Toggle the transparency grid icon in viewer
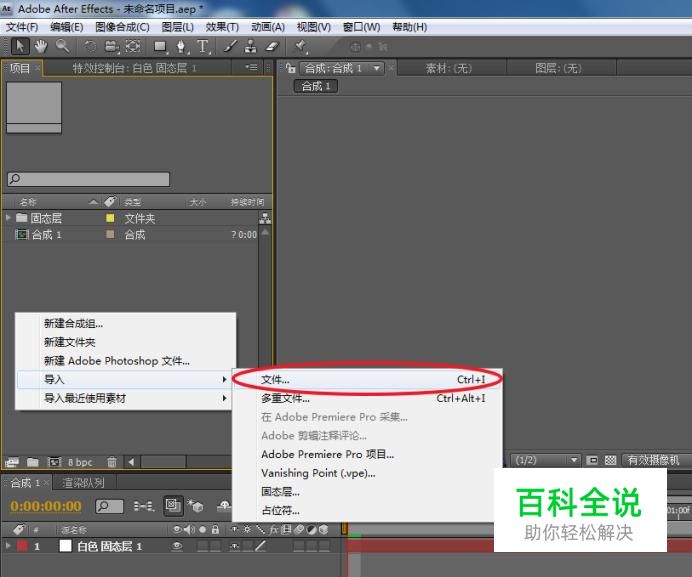This screenshot has height=577, width=692. [610, 461]
